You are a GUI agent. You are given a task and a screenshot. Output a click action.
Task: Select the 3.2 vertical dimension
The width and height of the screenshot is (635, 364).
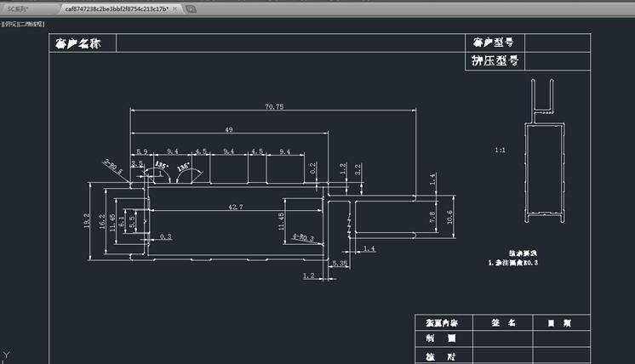358,169
